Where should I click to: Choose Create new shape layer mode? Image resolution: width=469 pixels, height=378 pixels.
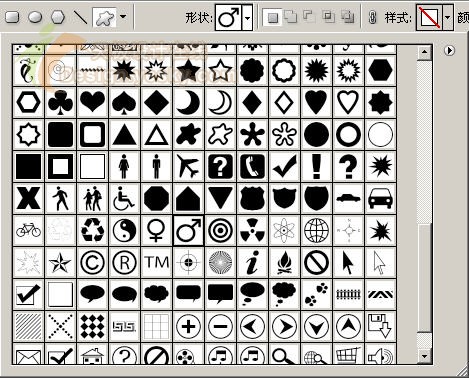[x=273, y=17]
